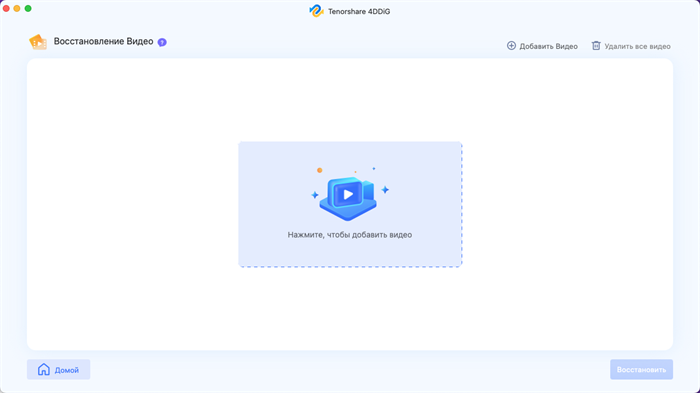700x393 pixels.
Task: Click the plus icon beside Добавить Видео
Action: tap(511, 46)
